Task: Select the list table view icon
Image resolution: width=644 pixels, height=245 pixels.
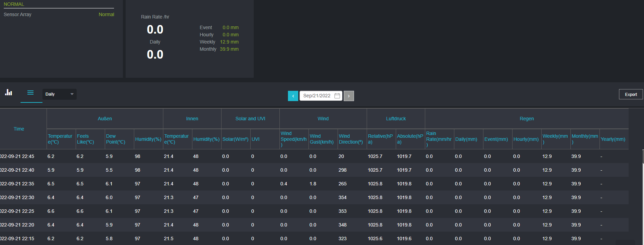Action: click(x=30, y=93)
